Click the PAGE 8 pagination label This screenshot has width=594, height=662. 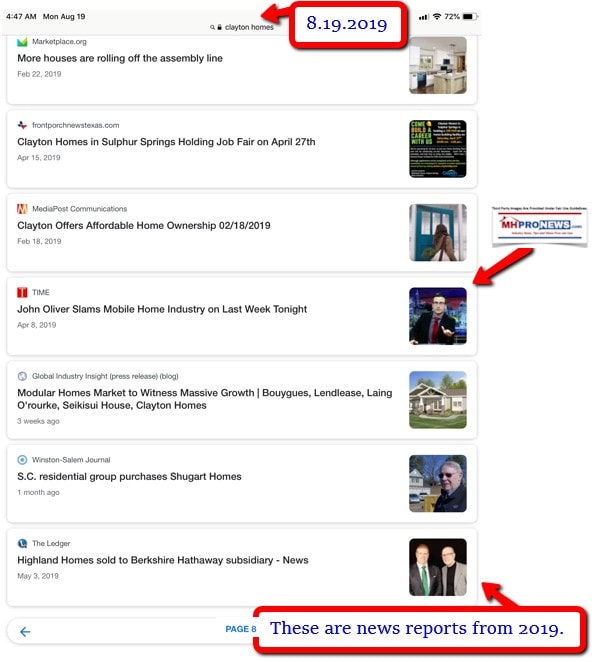241,629
